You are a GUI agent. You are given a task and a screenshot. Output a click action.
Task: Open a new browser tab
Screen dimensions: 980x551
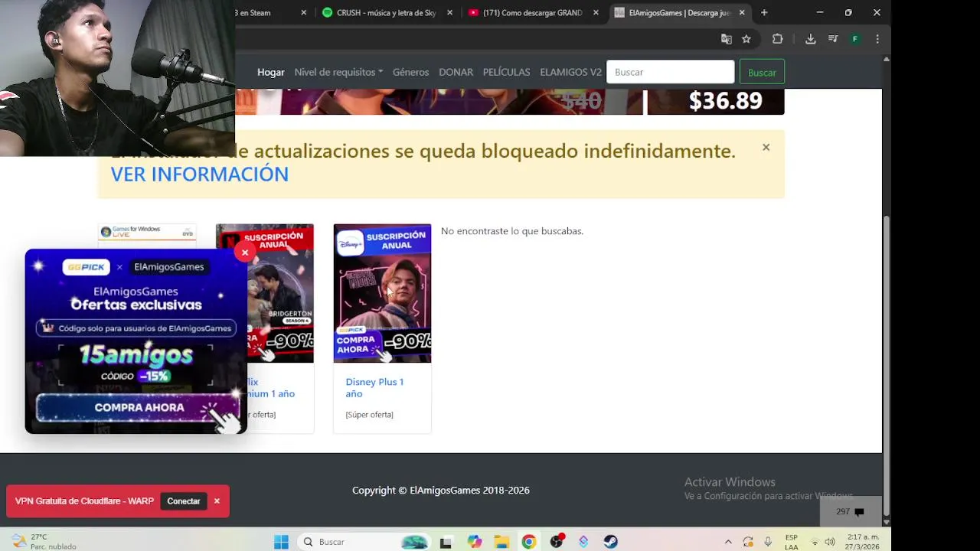point(764,12)
